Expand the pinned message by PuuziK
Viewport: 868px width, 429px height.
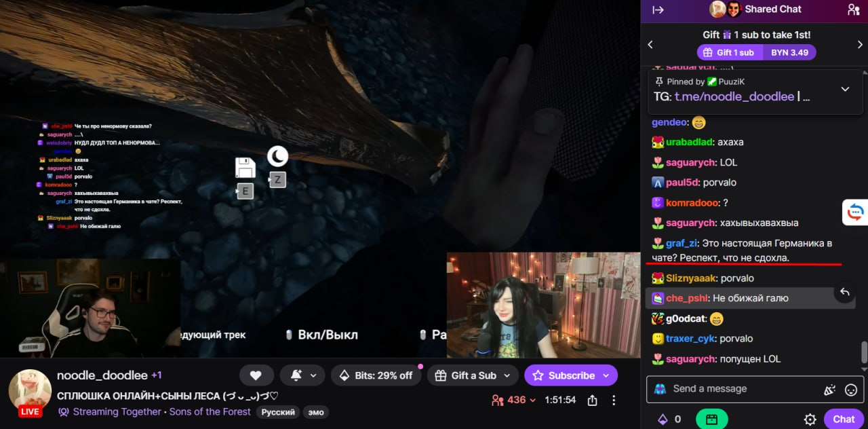click(x=845, y=89)
